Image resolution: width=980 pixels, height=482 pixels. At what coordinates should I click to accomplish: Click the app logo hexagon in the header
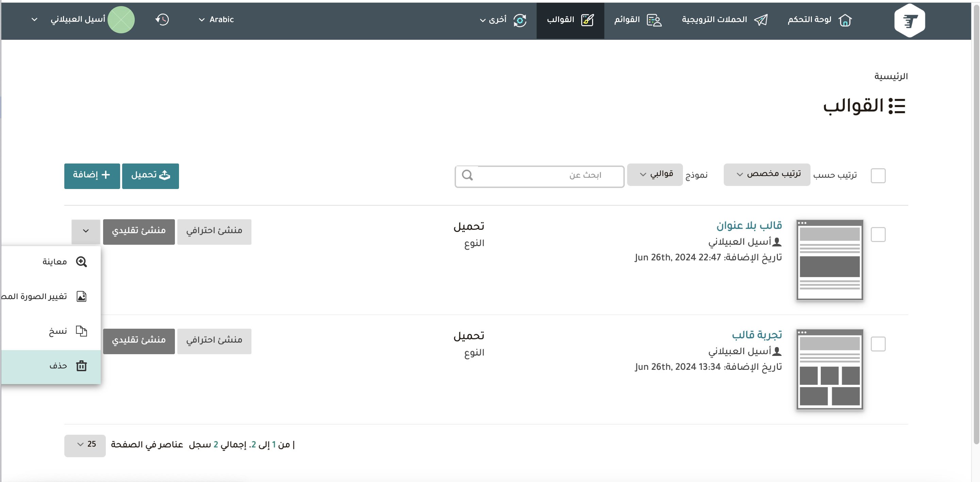tap(909, 20)
